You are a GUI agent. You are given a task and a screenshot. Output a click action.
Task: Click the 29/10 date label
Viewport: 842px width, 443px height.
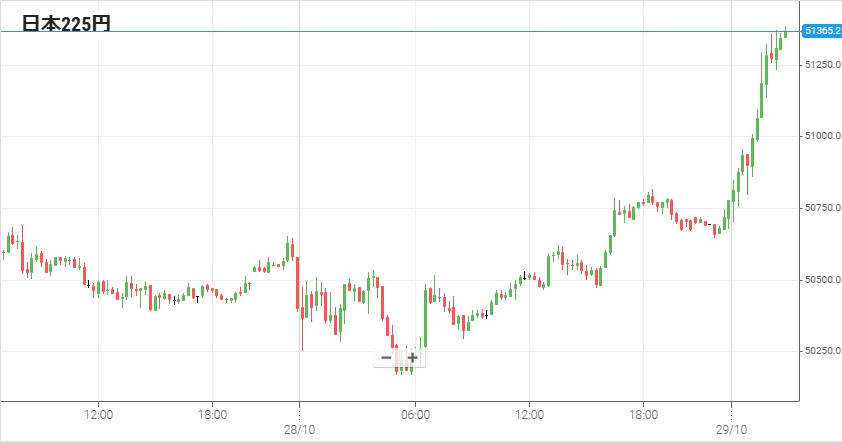point(731,427)
